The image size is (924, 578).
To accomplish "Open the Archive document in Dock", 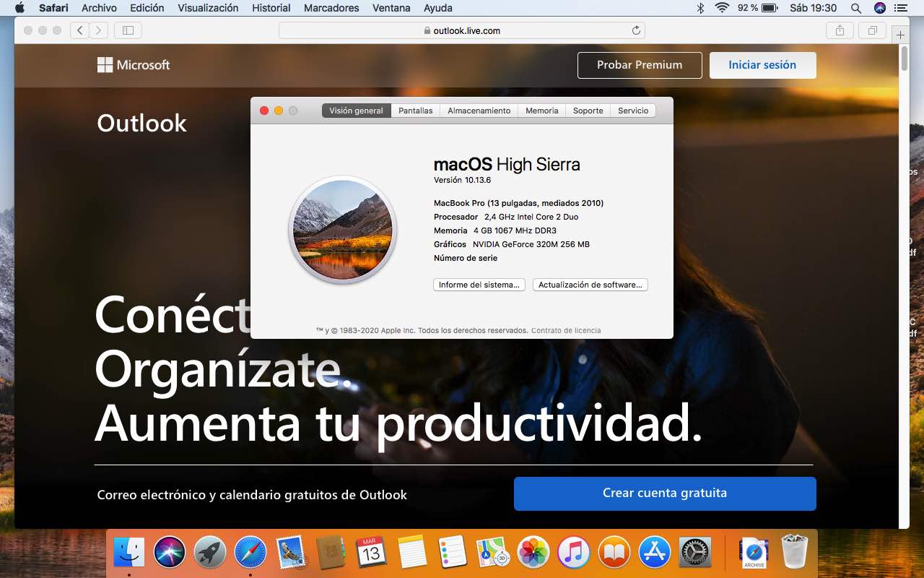I will (754, 553).
